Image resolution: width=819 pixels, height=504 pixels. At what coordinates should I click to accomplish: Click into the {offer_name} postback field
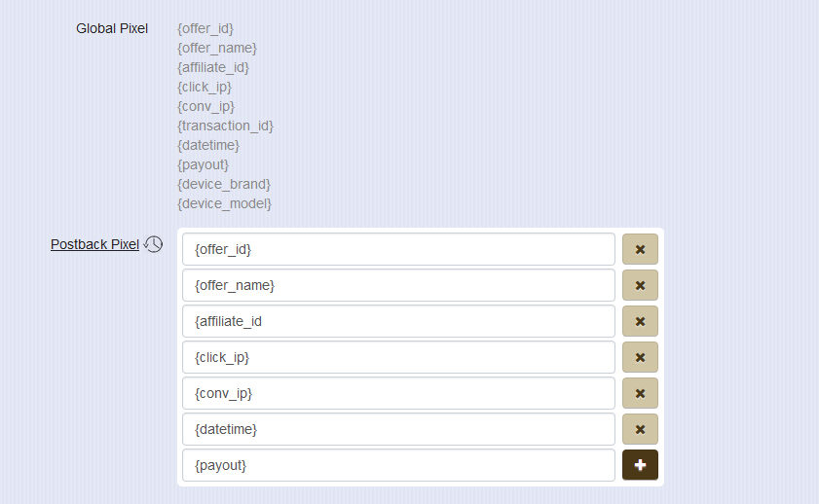coord(398,285)
